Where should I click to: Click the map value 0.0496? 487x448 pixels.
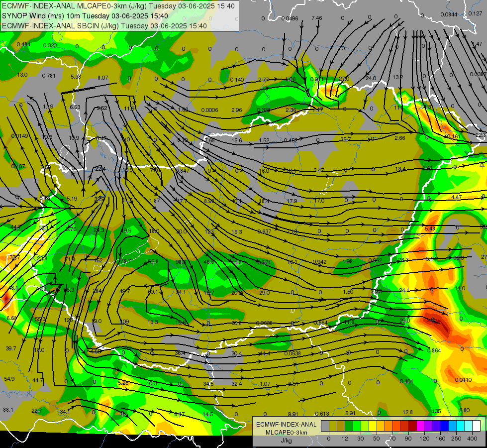[290, 18]
